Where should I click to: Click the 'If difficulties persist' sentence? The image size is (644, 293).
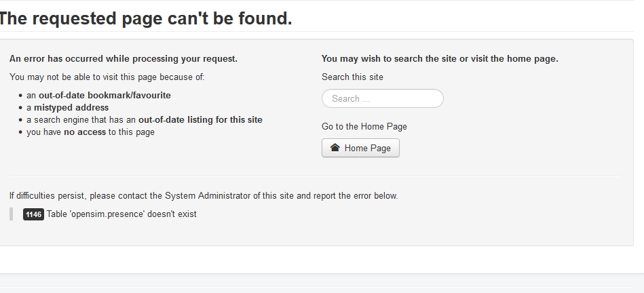pos(204,196)
